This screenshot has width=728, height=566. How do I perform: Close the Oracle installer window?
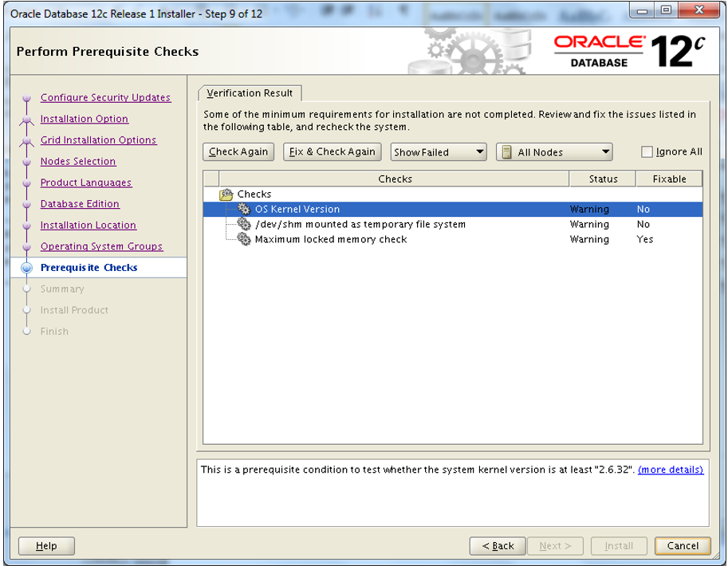(x=698, y=10)
